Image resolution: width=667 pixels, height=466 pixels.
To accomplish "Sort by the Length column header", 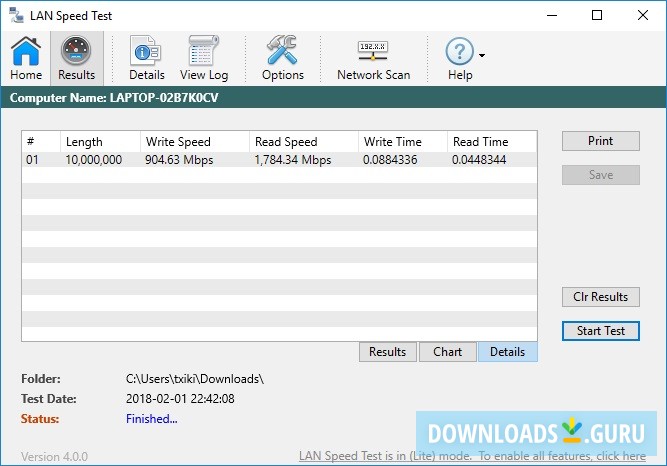I will point(100,142).
